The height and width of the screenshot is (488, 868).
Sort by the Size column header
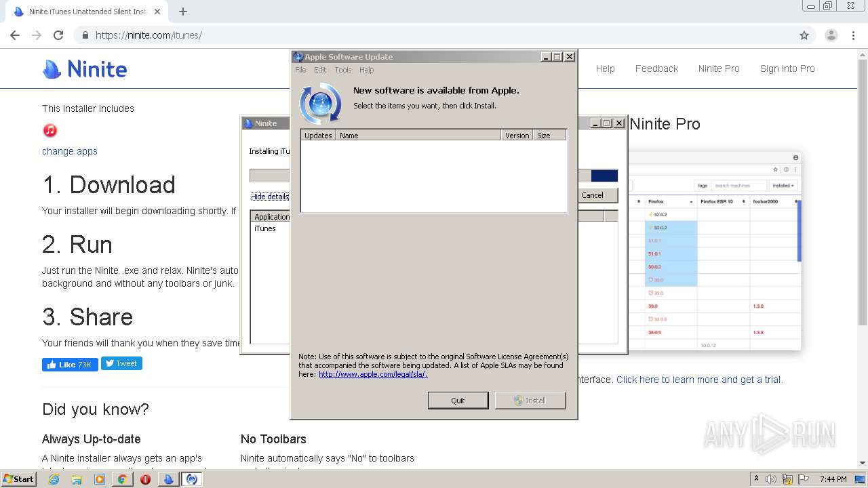(549, 136)
